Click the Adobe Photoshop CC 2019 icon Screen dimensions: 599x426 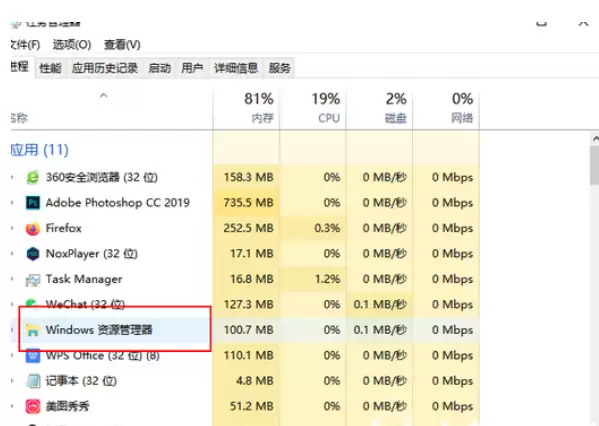tap(33, 202)
